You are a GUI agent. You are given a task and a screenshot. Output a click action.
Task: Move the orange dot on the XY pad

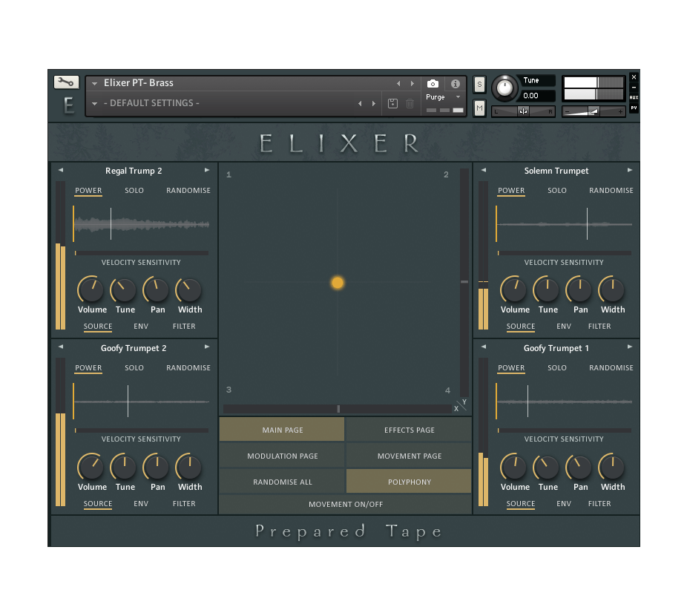pos(338,283)
